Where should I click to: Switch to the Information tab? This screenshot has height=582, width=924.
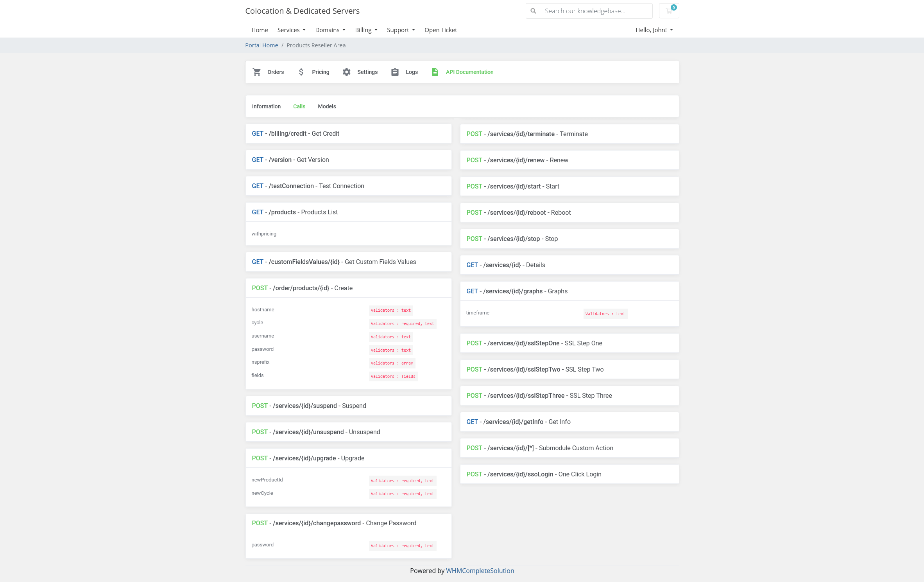267,106
